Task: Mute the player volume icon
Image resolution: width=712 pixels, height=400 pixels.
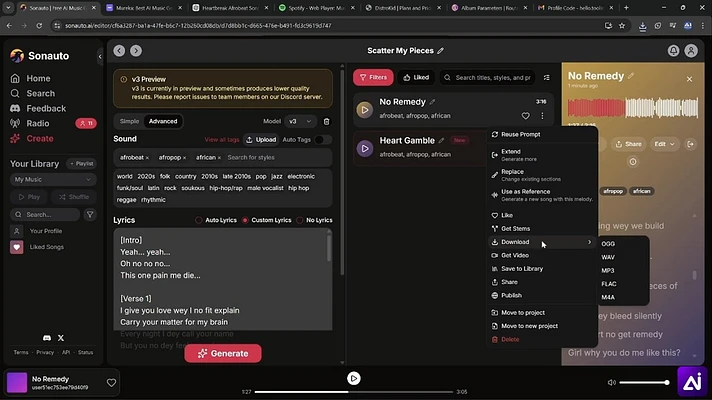Action: [x=612, y=383]
